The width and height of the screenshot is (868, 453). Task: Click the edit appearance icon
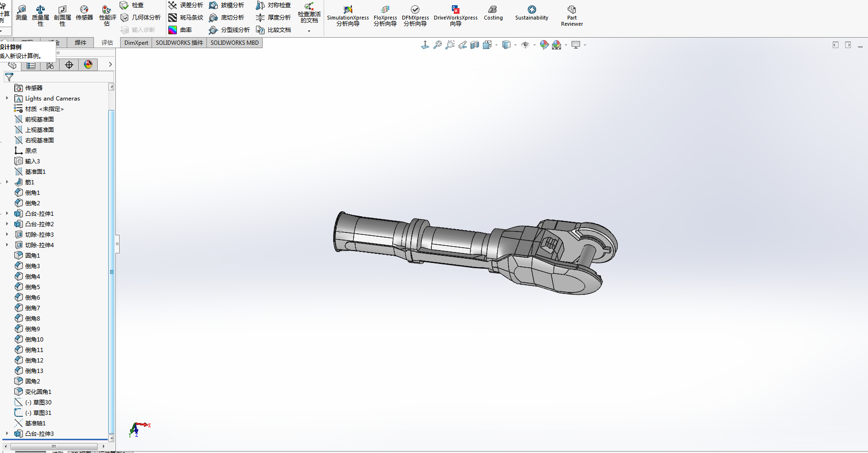(544, 45)
